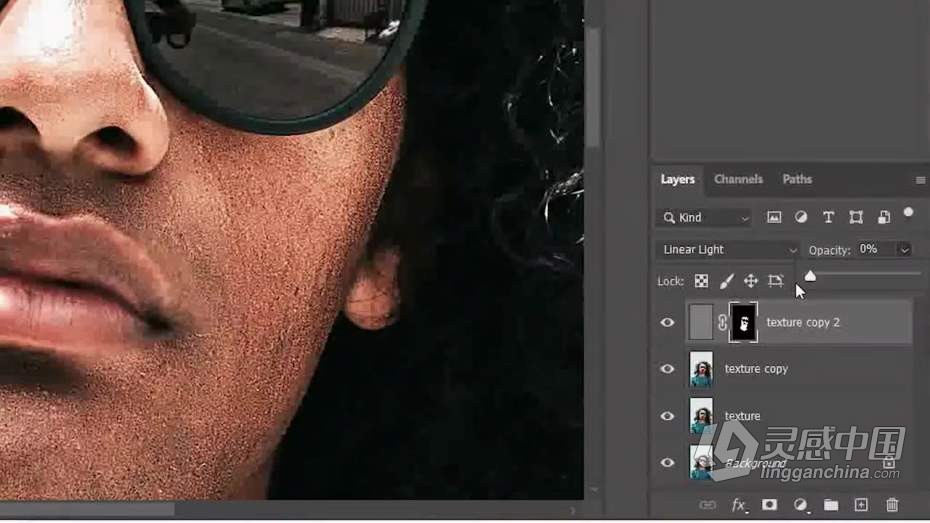Open the Layers panel menu
Image resolution: width=930 pixels, height=523 pixels.
(x=920, y=180)
